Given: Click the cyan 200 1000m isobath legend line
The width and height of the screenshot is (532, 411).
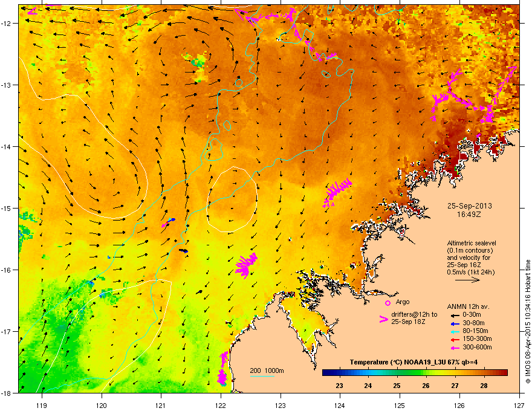Looking at the screenshot, I should point(262,376).
